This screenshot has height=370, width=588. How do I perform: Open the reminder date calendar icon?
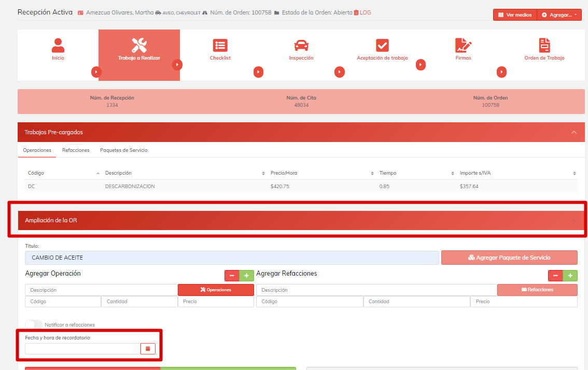(148, 349)
